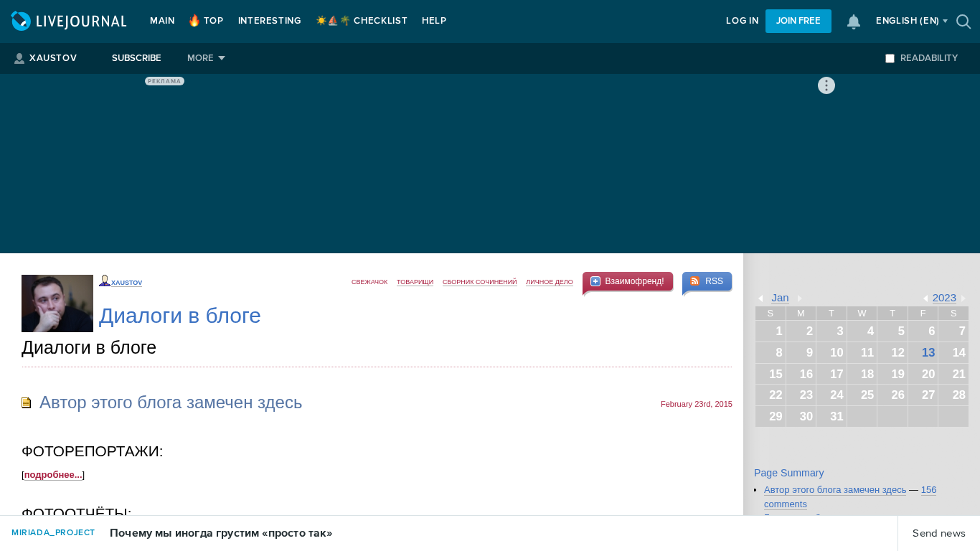Click the small xaustov username link near avatar
The image size is (980, 551).
tap(126, 283)
